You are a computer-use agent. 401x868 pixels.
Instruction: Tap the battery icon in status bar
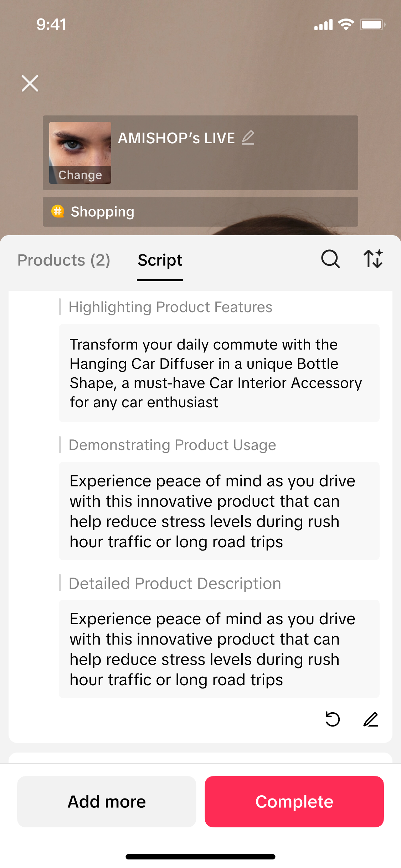pos(372,25)
